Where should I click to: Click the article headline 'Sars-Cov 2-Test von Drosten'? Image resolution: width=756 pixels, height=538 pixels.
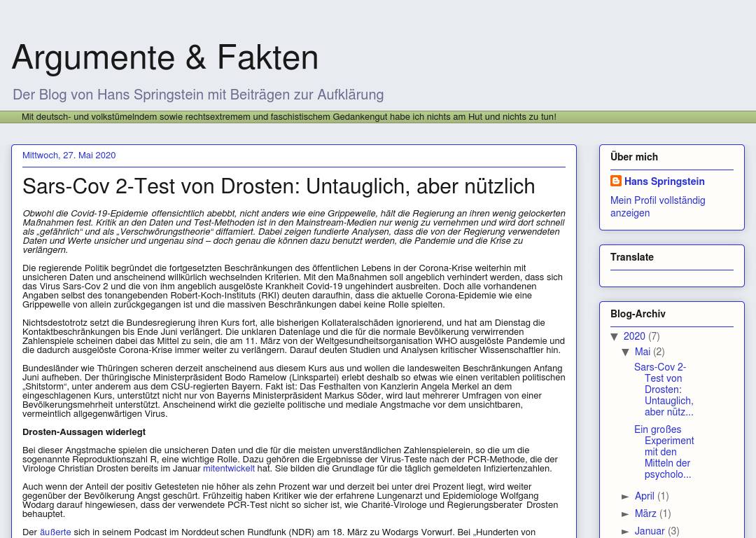(x=279, y=186)
